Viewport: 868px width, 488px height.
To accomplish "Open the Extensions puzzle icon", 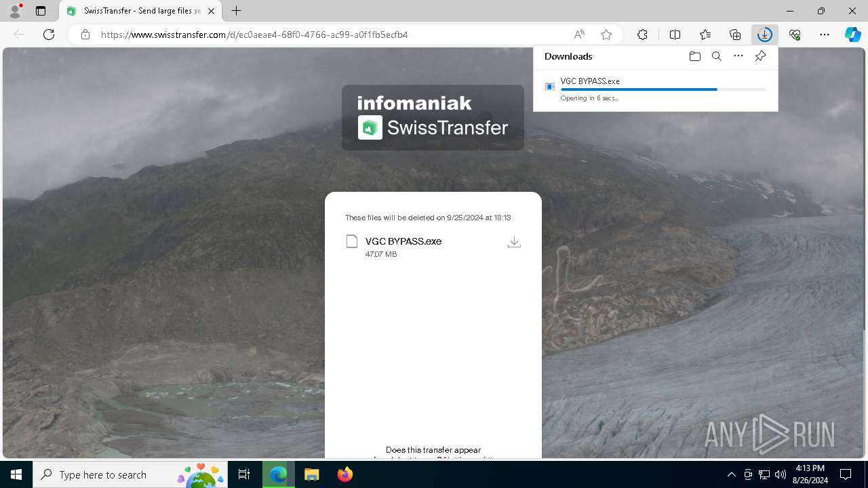I will click(x=642, y=35).
